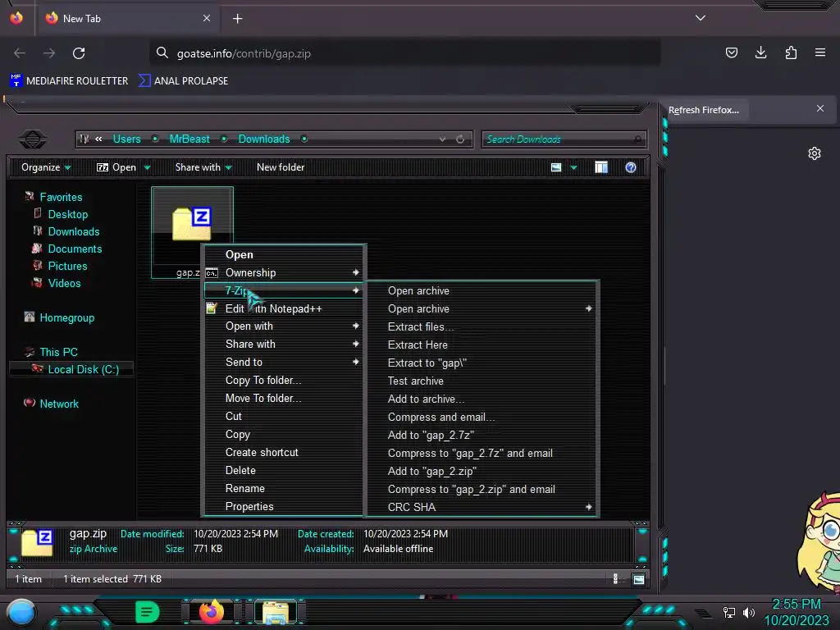The width and height of the screenshot is (840, 630).
Task: Click the 7-Zip Open toolbar button
Action: point(116,167)
